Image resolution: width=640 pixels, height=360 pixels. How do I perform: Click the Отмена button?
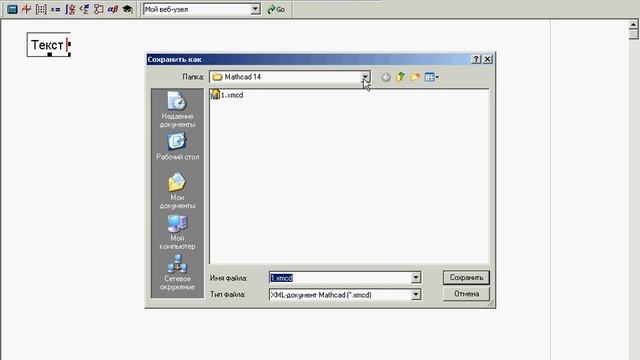pos(466,294)
